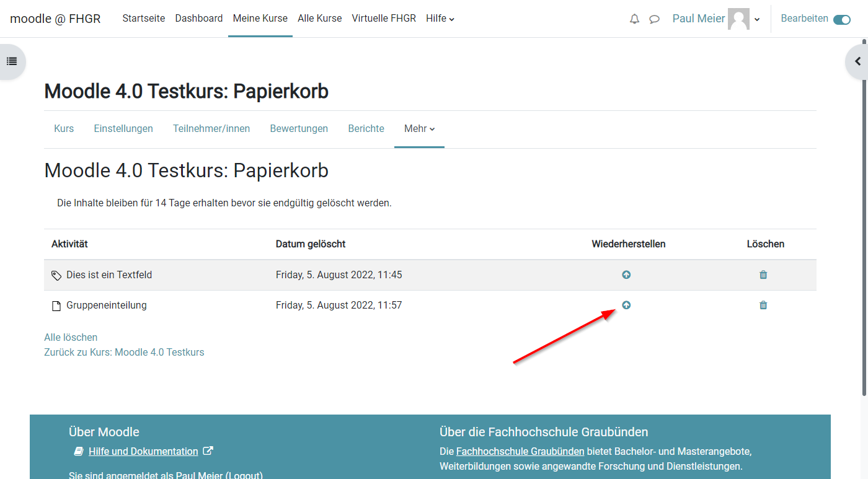Open the messages speech bubble icon
This screenshot has height=479, width=868.
pyautogui.click(x=654, y=19)
